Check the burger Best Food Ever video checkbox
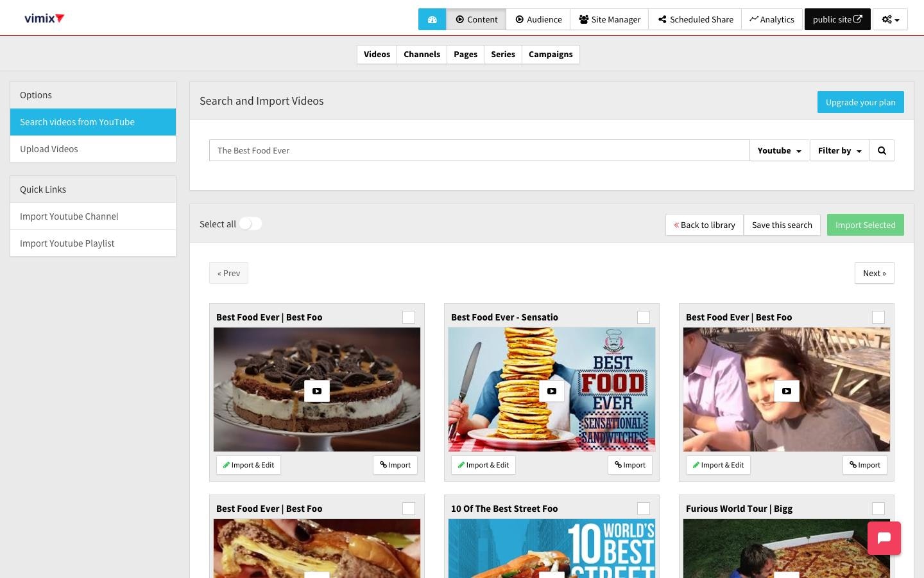 pos(409,509)
